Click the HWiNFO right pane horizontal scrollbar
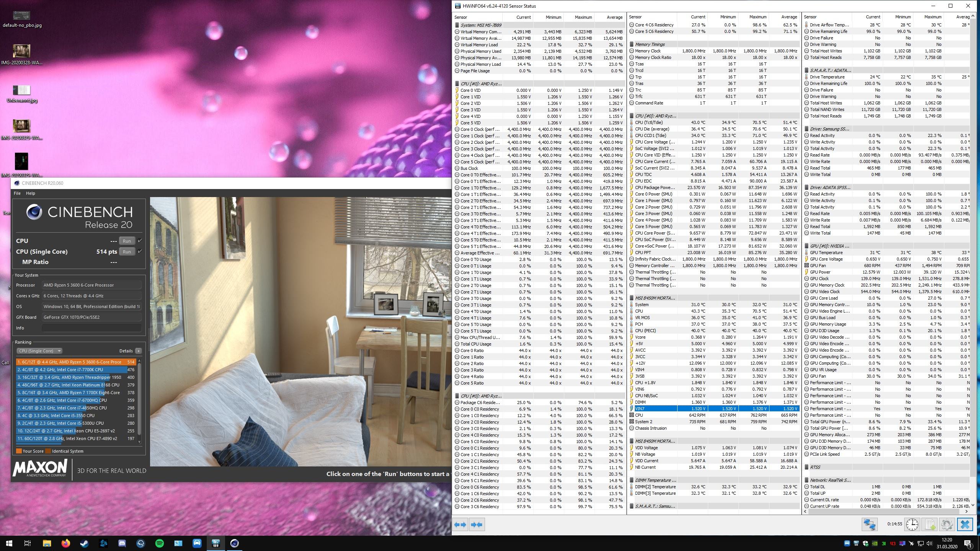 coord(886,511)
